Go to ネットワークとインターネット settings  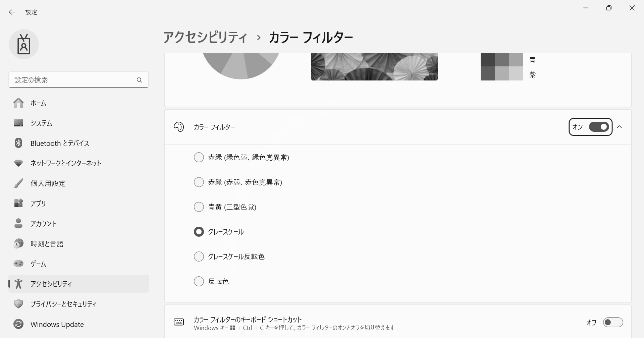click(x=65, y=163)
